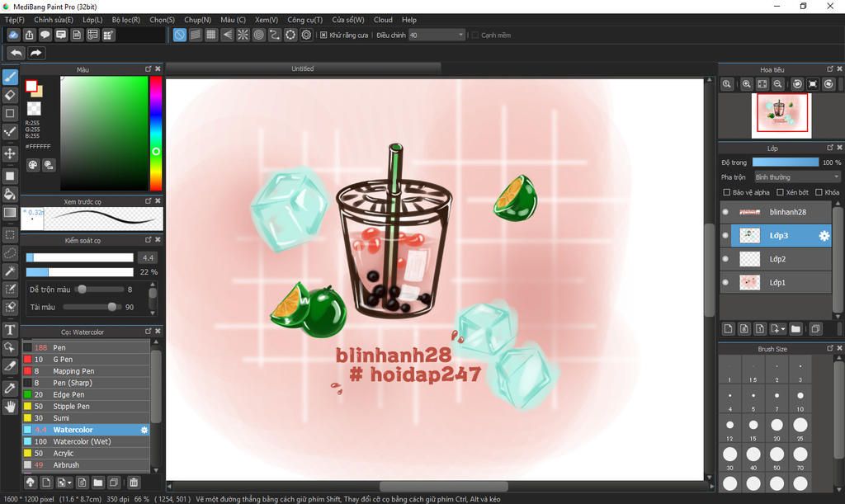Select the Move tool

coord(10,153)
